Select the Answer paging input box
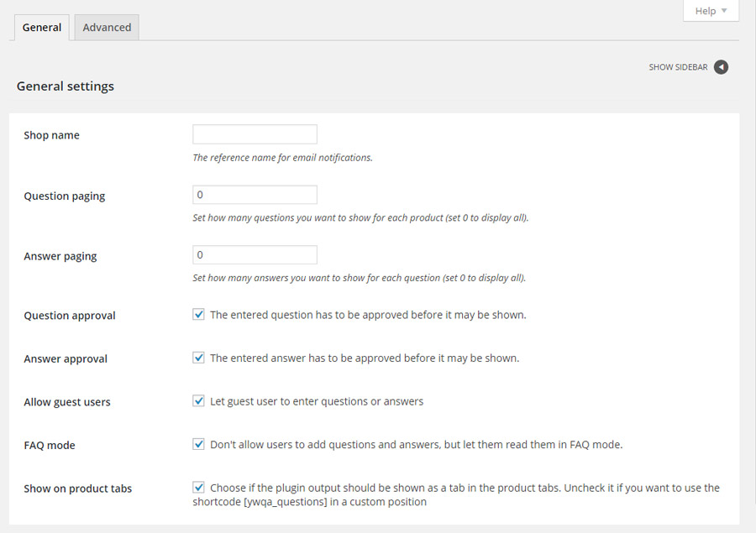 coord(255,254)
